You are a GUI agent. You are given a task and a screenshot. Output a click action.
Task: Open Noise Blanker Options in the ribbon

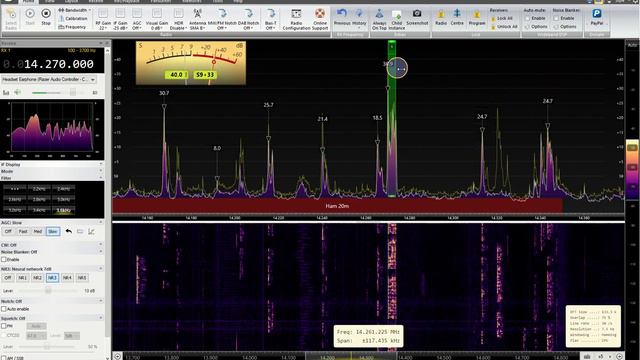[565, 27]
